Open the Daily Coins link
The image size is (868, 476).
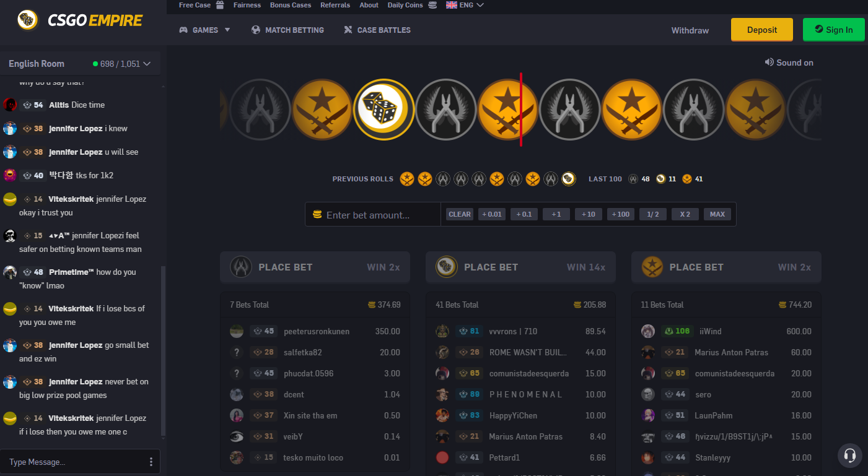click(405, 5)
